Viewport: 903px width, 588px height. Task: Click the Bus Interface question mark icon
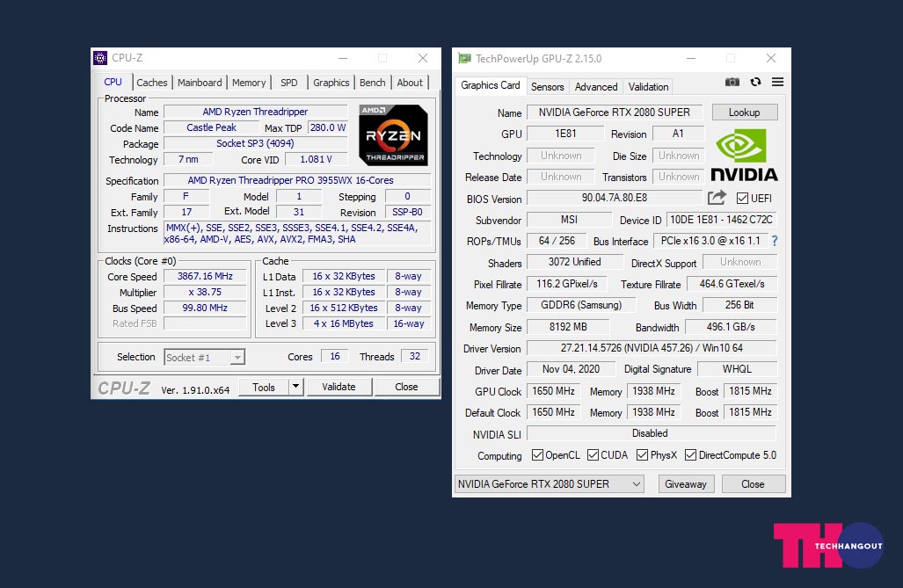(x=775, y=241)
